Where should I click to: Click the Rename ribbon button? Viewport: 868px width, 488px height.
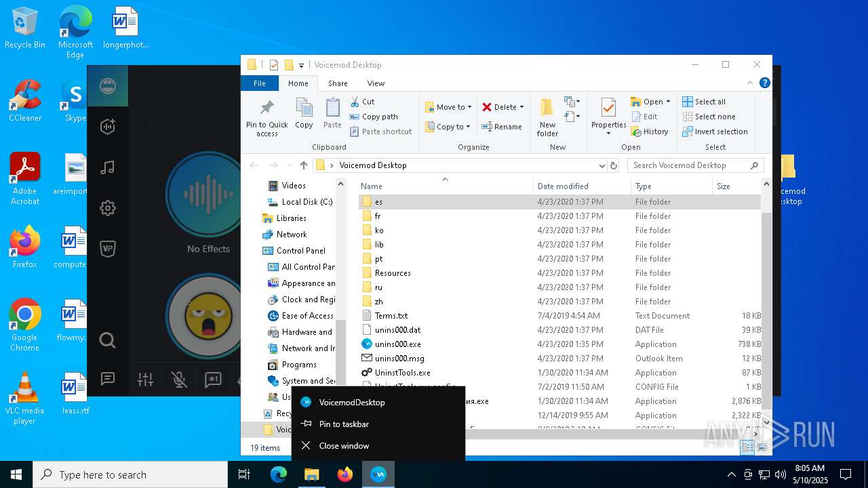502,127
